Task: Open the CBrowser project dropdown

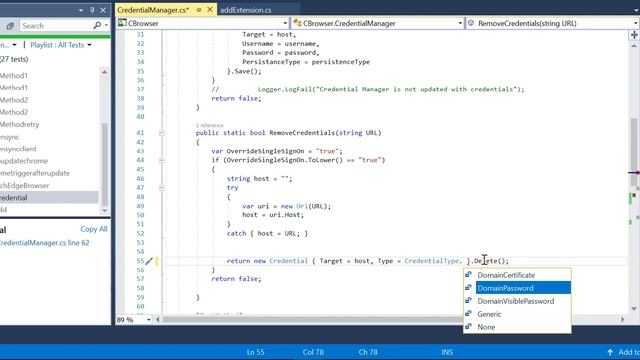Action: pyautogui.click(x=202, y=23)
